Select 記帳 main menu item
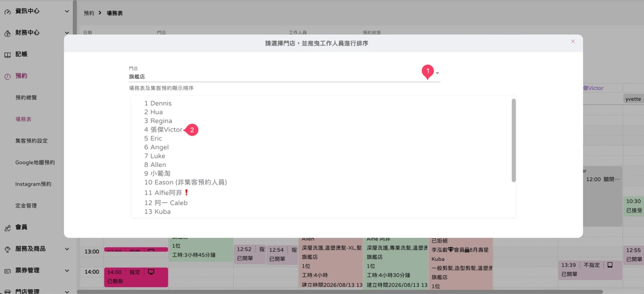Viewport: 644px width, 294px height. pos(21,54)
